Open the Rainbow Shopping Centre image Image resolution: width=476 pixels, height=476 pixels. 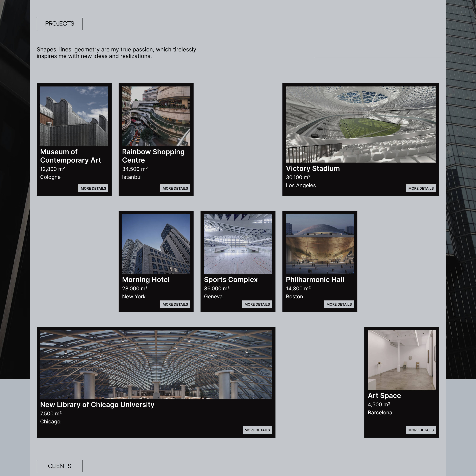(x=156, y=116)
